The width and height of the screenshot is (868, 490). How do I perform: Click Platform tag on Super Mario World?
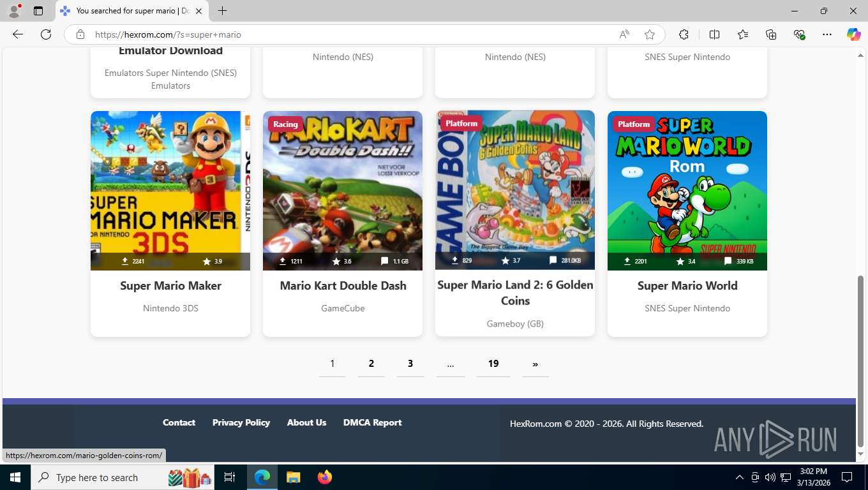click(634, 124)
